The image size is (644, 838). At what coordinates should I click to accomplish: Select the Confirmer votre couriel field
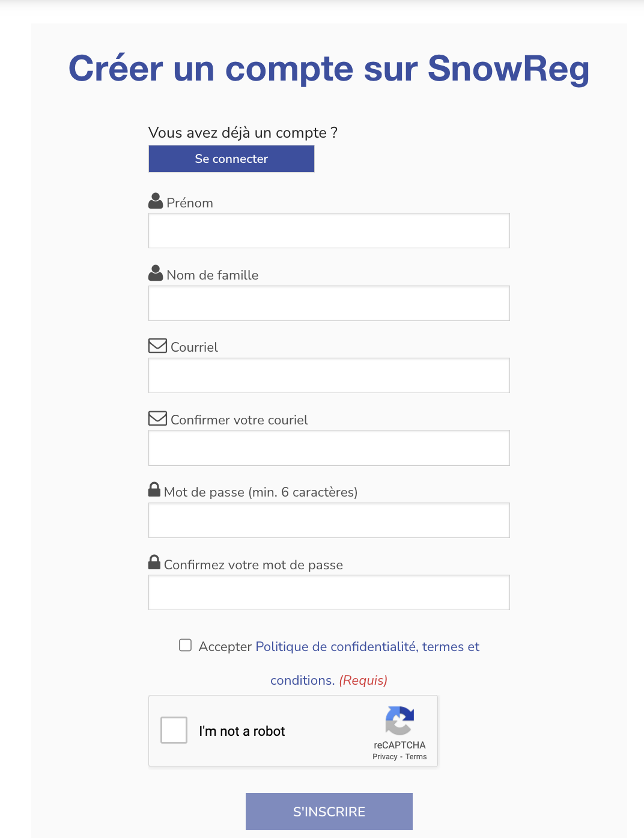pos(329,448)
